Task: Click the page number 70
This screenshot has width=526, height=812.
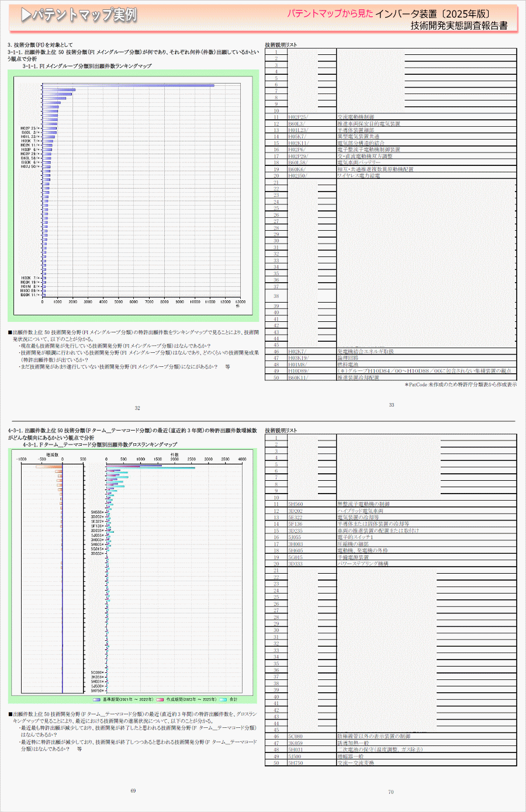Action: (391, 792)
